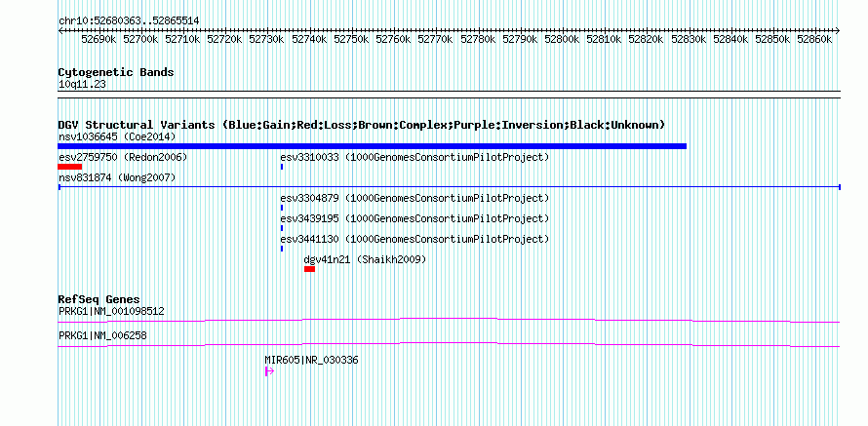
Task: Click the thin blue nsv831874 span line
Action: [x=449, y=187]
